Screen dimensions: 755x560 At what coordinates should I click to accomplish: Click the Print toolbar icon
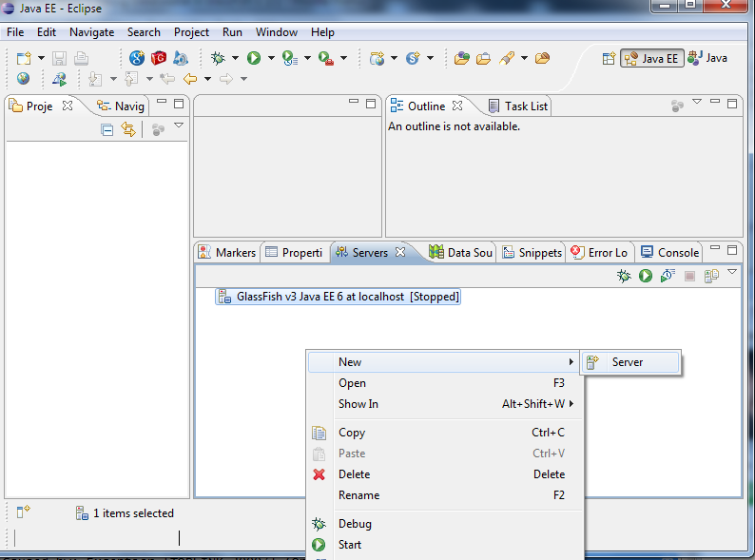pyautogui.click(x=82, y=58)
